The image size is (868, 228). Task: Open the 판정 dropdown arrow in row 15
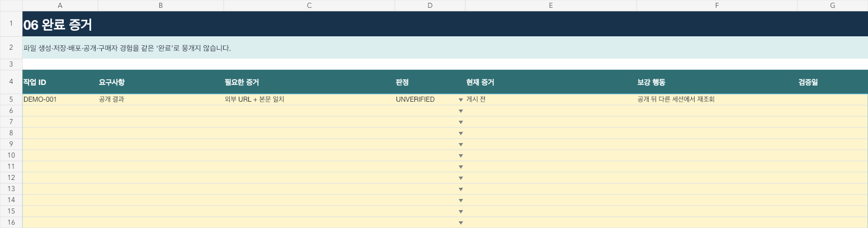[461, 212]
